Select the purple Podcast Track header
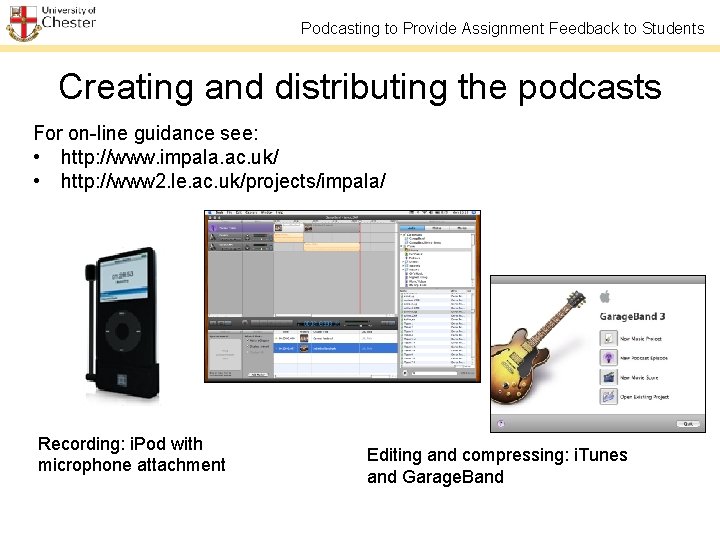Image resolution: width=720 pixels, height=540 pixels. coord(241,228)
